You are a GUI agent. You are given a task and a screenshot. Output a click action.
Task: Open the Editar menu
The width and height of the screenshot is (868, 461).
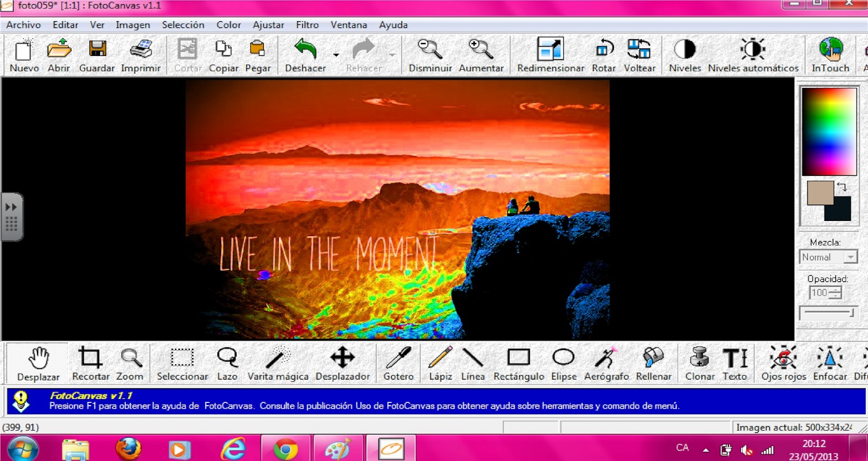(65, 25)
